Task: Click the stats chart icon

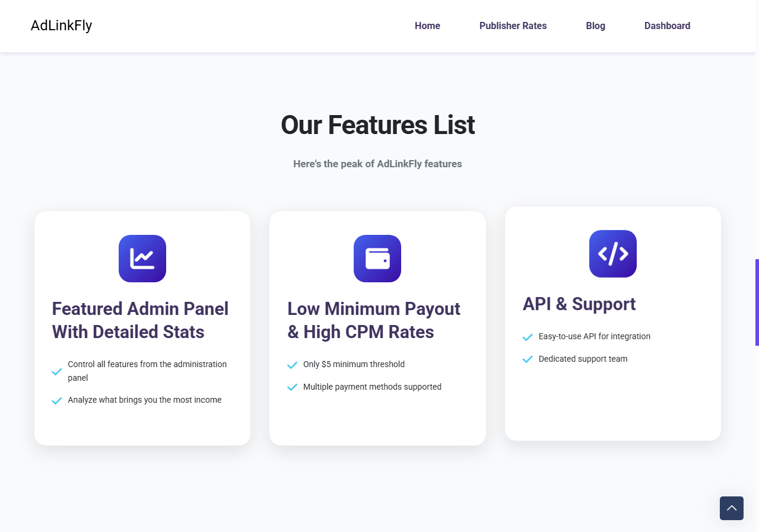Action: (142, 259)
